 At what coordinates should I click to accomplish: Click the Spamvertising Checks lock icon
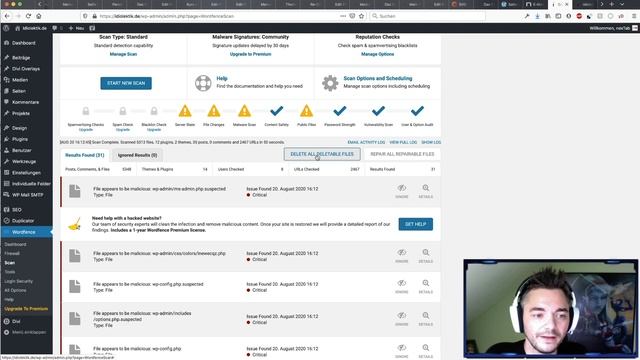86,111
